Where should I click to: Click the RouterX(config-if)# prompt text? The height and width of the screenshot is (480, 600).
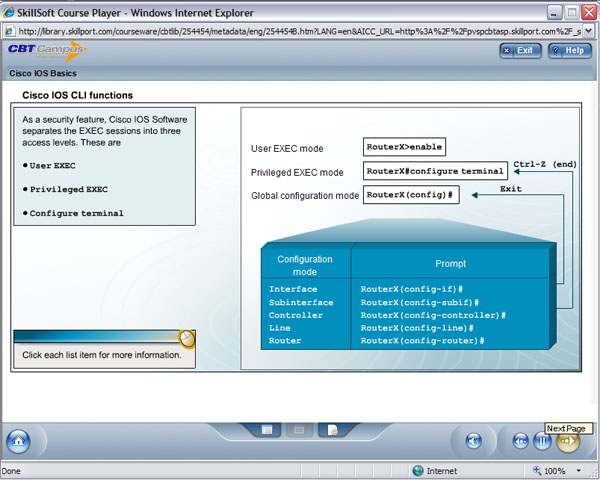[x=412, y=289]
